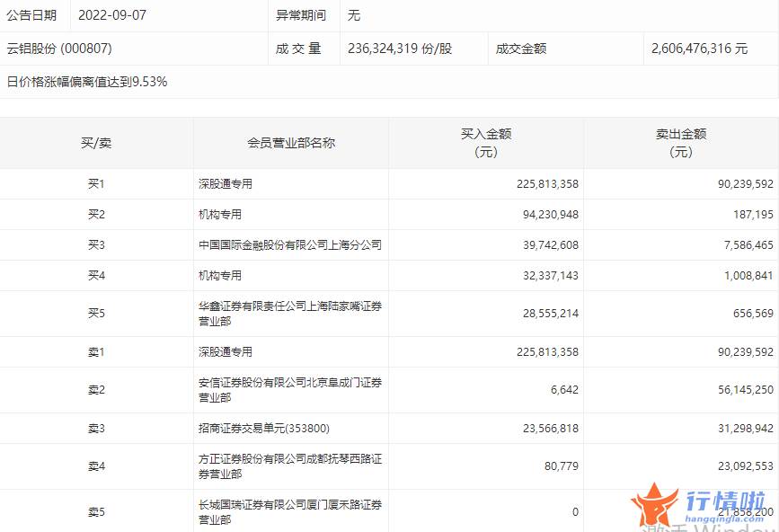Click 长城国瑞证券有限公司厦门厦禾路证券营业部
This screenshot has width=779, height=532.
point(290,512)
